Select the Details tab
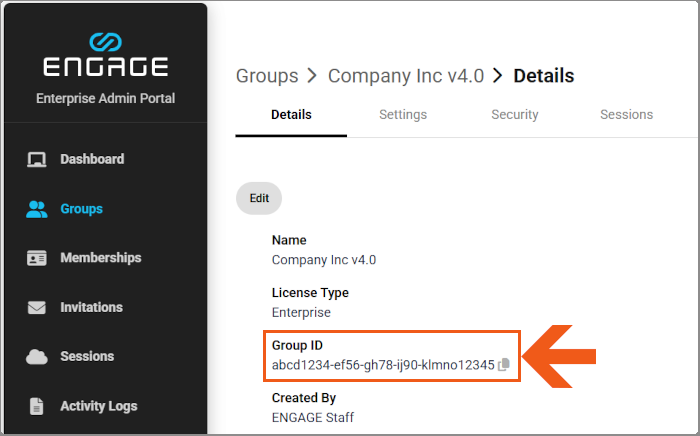 click(291, 115)
